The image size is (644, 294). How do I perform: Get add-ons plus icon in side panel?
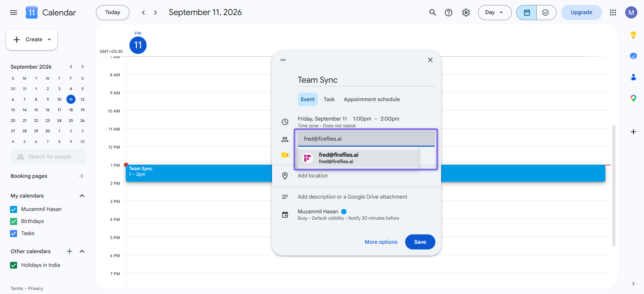click(x=633, y=132)
